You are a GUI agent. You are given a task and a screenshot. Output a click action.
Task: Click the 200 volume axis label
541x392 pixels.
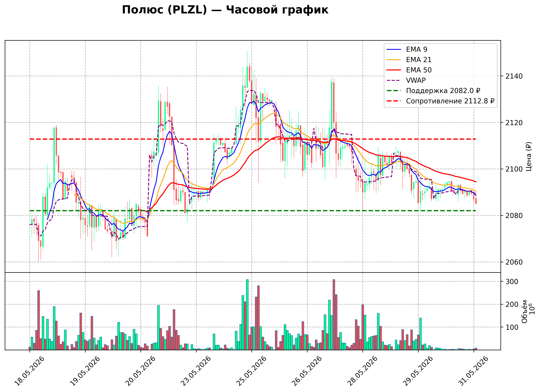(512, 305)
